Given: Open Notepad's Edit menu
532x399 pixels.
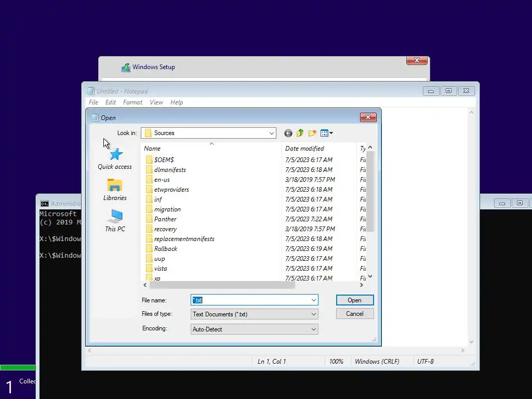Looking at the screenshot, I should 110,102.
